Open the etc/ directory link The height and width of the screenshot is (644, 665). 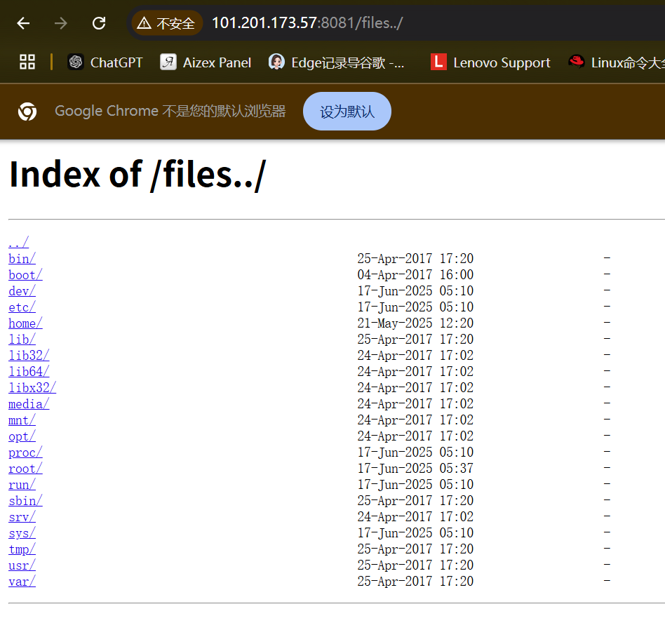(x=22, y=307)
